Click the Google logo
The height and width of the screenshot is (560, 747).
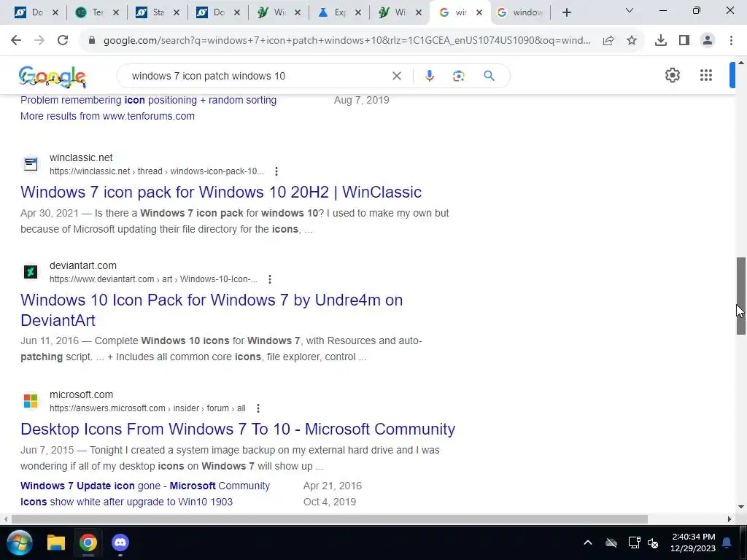[x=53, y=77]
